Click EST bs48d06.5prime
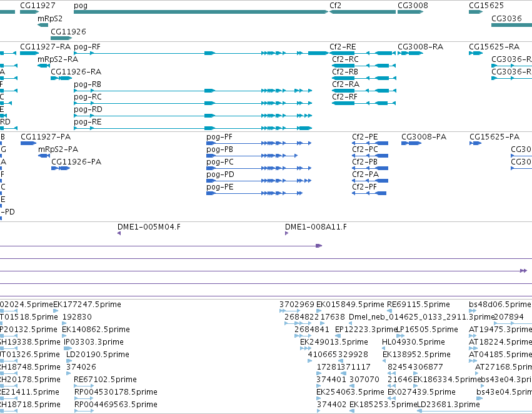The image size is (532, 414). (x=473, y=310)
